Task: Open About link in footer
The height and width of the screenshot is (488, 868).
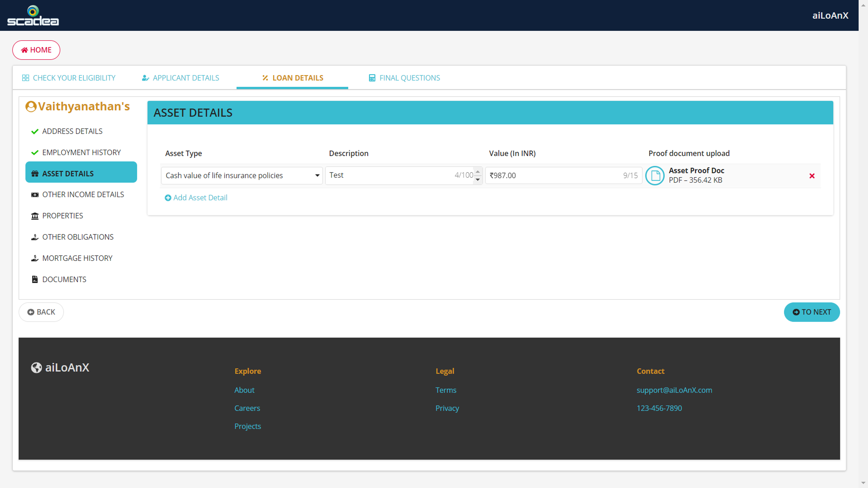Action: tap(244, 390)
